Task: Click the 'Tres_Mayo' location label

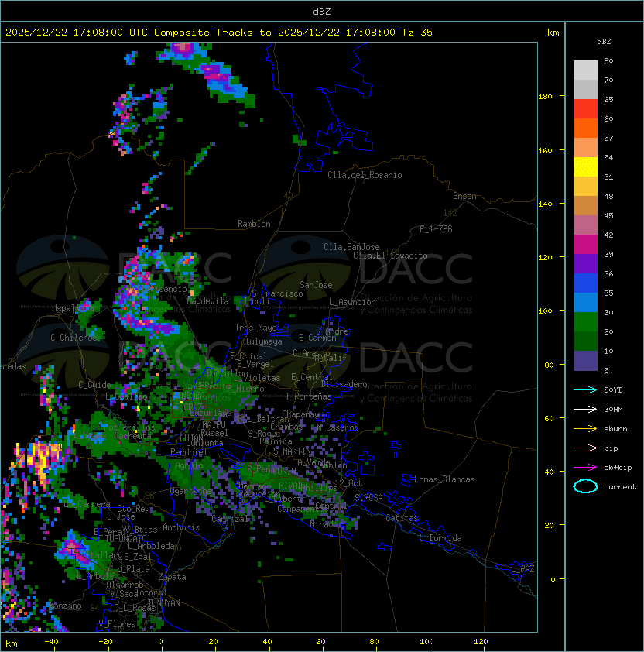Action: pos(255,328)
